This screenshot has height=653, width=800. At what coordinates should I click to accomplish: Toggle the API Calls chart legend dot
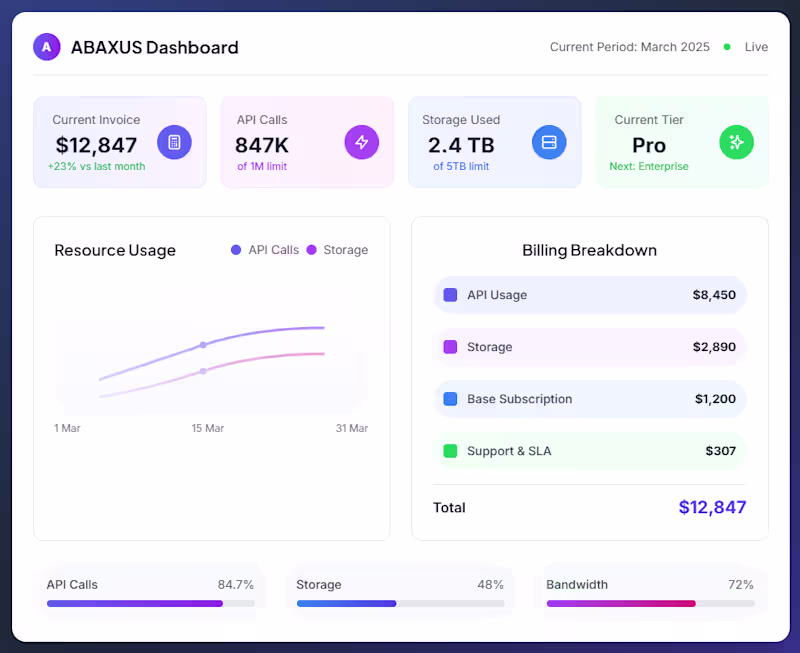236,250
